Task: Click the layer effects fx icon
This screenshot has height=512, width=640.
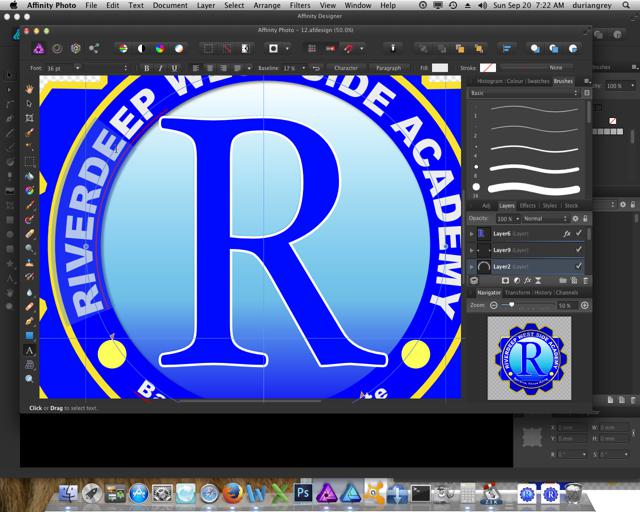Action: pyautogui.click(x=527, y=281)
